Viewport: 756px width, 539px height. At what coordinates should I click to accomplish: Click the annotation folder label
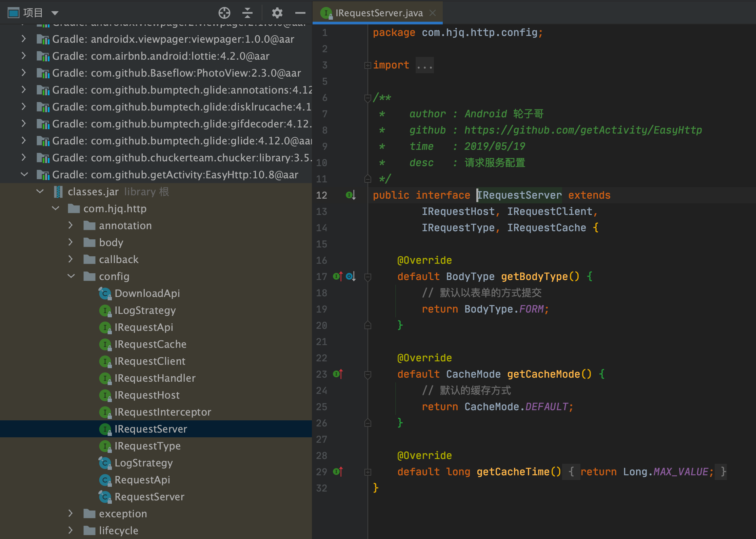[125, 225]
